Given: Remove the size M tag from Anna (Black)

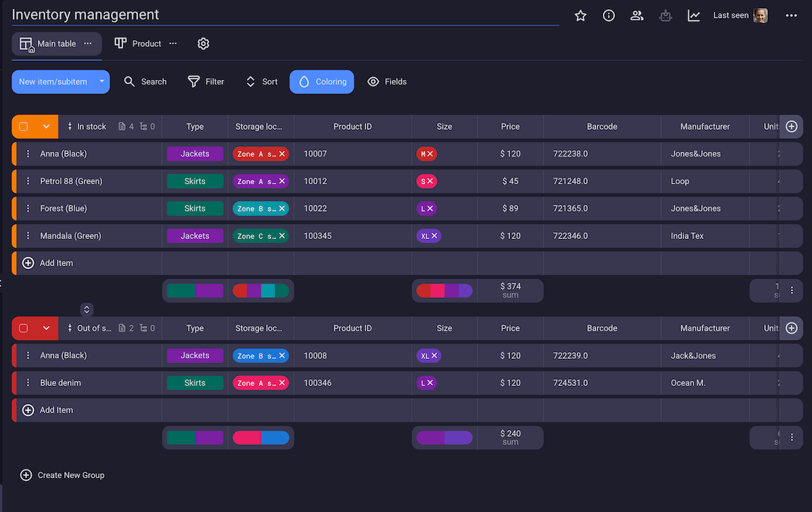Looking at the screenshot, I should (x=430, y=154).
